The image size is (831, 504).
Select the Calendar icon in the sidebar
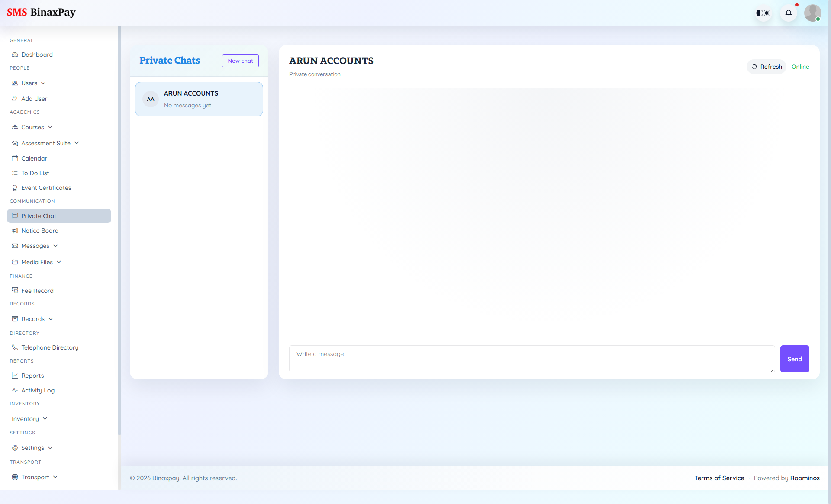[15, 158]
